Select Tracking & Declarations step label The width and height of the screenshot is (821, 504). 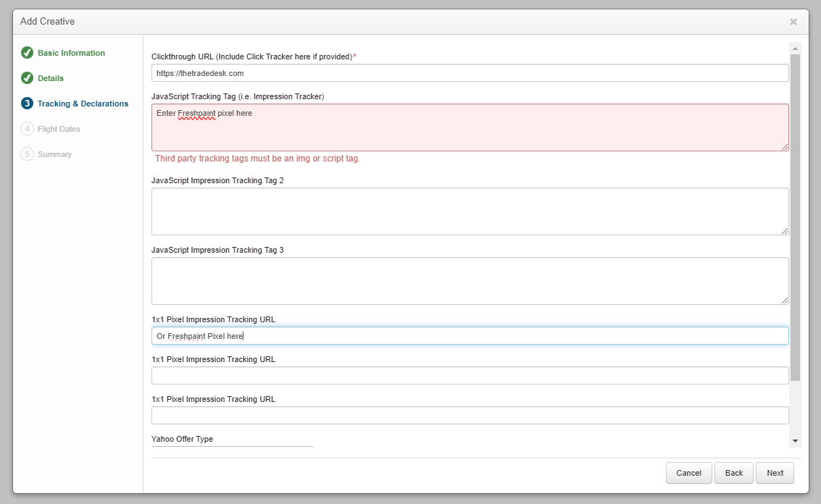pyautogui.click(x=83, y=104)
